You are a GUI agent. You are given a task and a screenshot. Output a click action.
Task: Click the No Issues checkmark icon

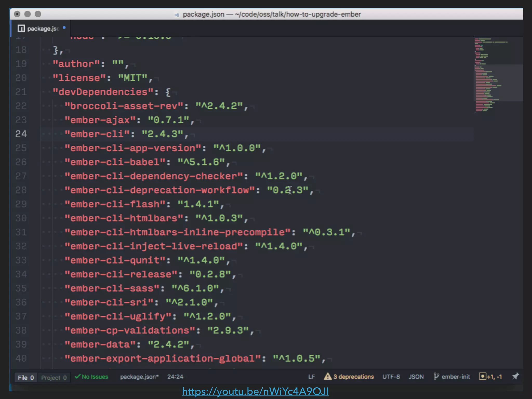click(x=77, y=376)
